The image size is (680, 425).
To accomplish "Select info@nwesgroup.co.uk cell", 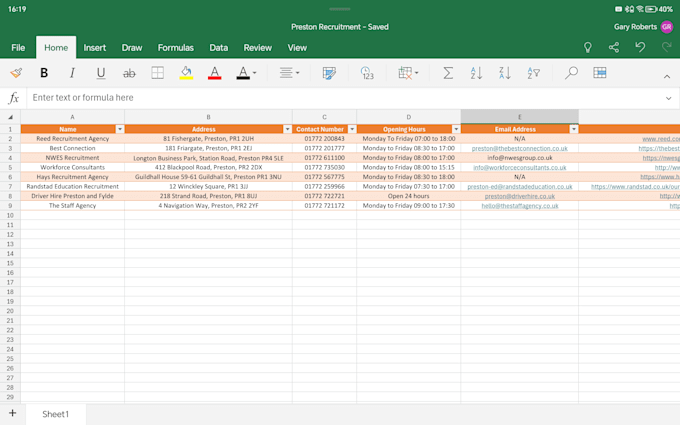I will click(x=520, y=158).
